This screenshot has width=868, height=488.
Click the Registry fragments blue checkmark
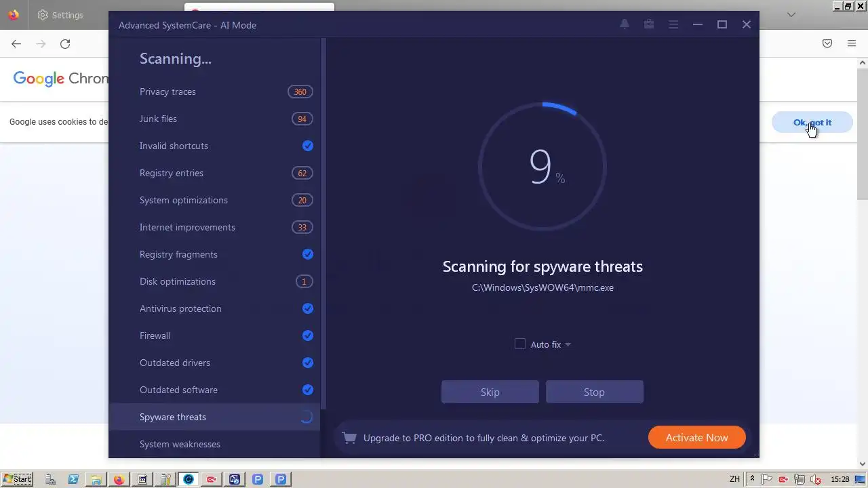[308, 254]
